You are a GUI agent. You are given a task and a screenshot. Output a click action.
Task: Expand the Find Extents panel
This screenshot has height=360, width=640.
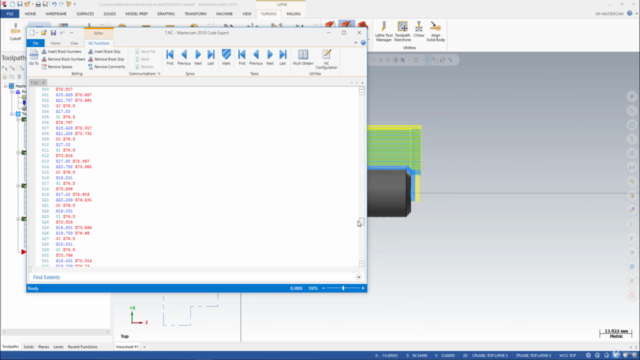click(x=358, y=277)
